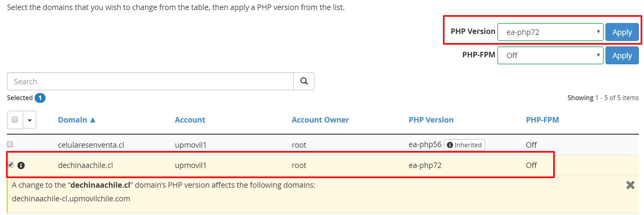Expand the selection options caret menu
The image size is (644, 215).
pyautogui.click(x=30, y=120)
